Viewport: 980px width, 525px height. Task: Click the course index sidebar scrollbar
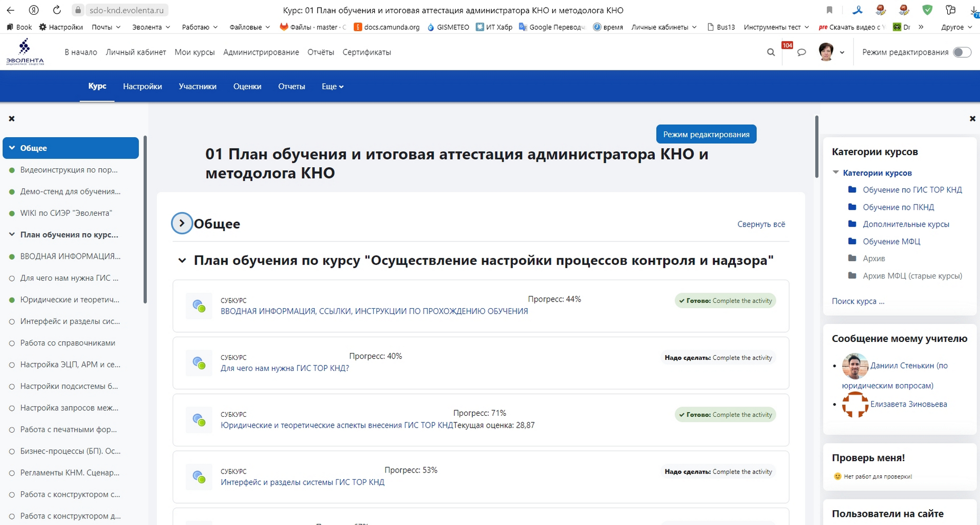(145, 219)
